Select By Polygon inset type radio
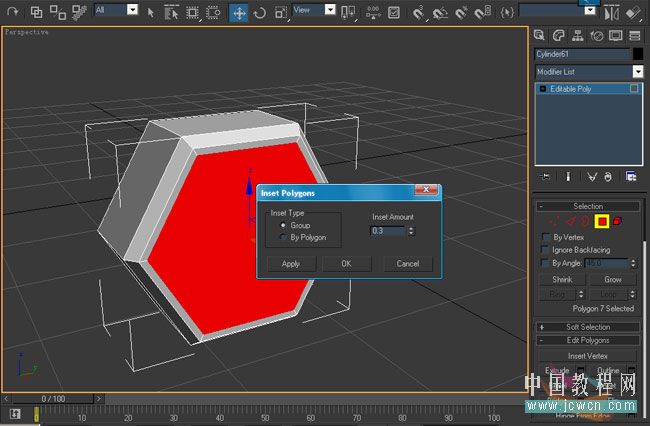Screen dimensions: 650x426 click(283, 237)
